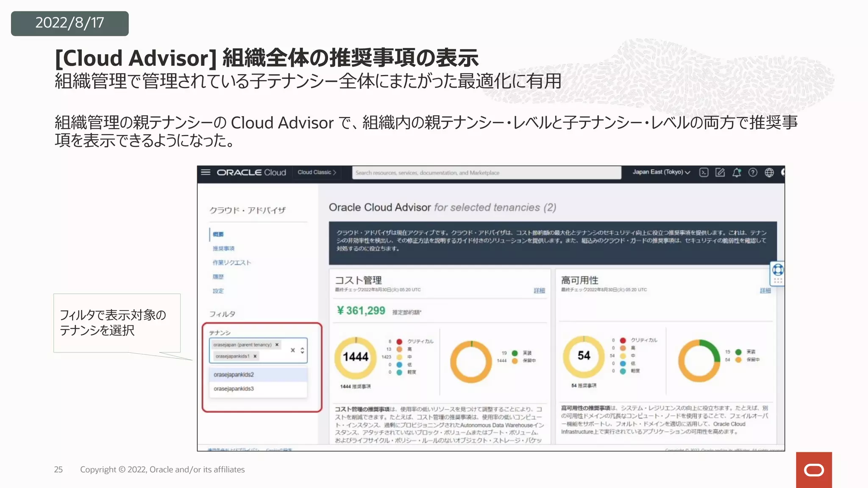This screenshot has height=488, width=868.
Task: Switch to Cloud Classic
Action: click(317, 172)
